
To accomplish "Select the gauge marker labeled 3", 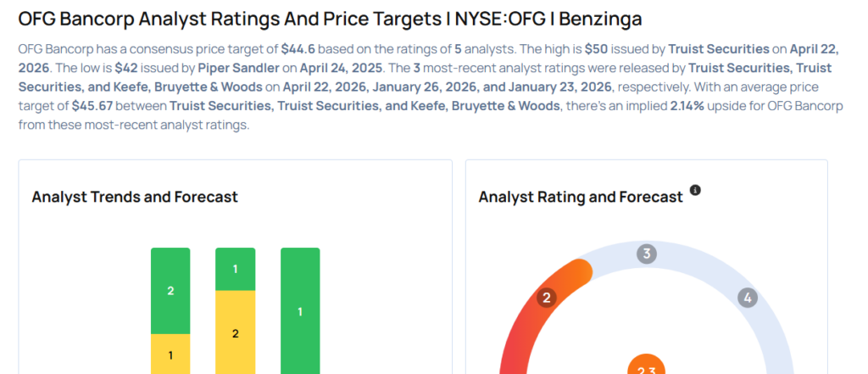I will tap(647, 254).
